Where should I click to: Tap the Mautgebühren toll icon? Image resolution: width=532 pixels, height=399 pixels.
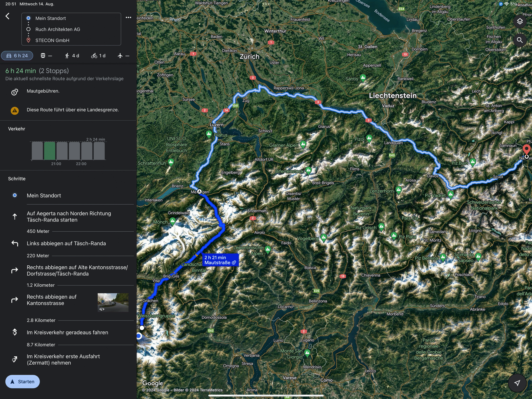[x=15, y=92]
